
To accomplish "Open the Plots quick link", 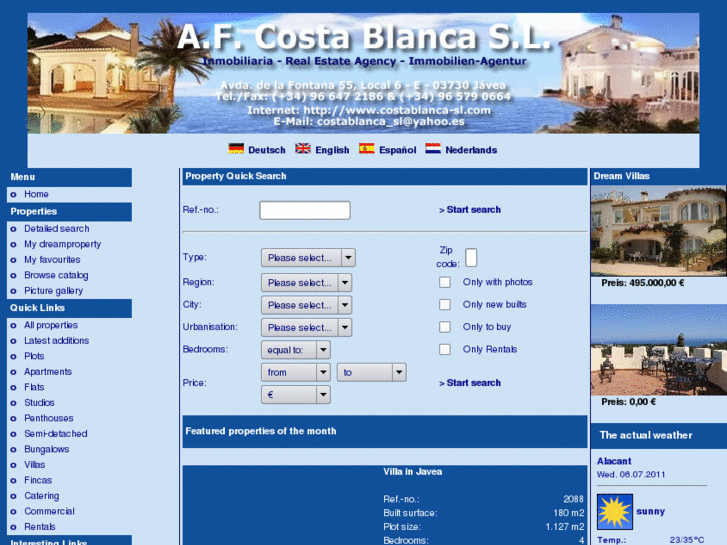I will (x=34, y=356).
